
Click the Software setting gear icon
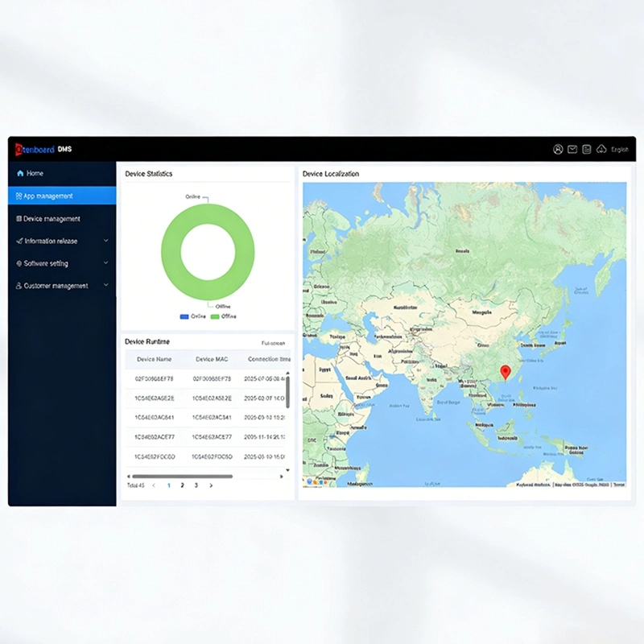(x=19, y=263)
